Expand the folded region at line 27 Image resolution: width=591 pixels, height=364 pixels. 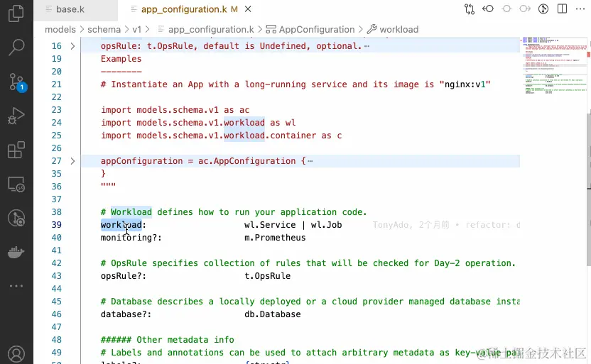click(x=72, y=161)
